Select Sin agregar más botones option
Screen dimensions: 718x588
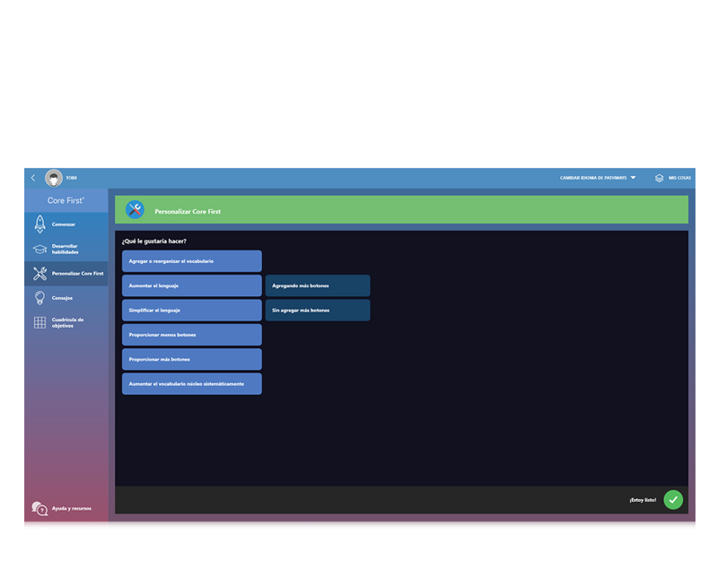[x=318, y=310]
